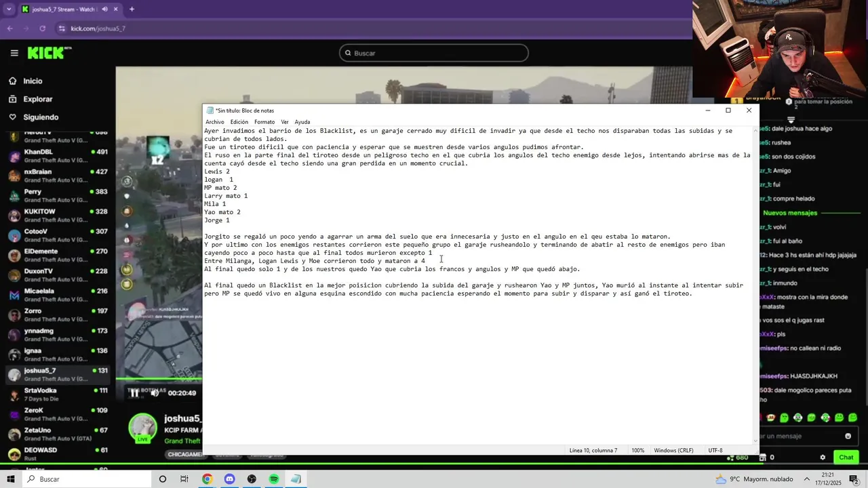
Task: Open the Kick chat shop icon
Action: (763, 457)
